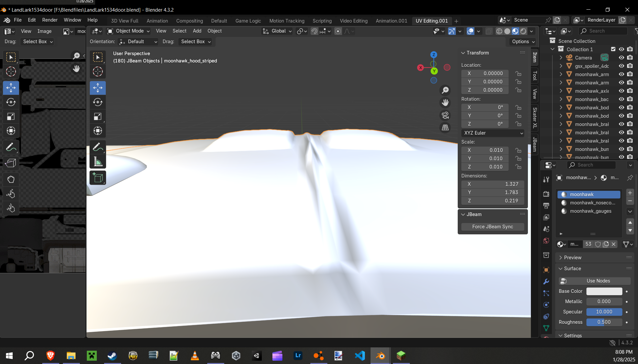The image size is (638, 364).
Task: Uncheck Collection 1 exclude checkbox
Action: coord(613,49)
